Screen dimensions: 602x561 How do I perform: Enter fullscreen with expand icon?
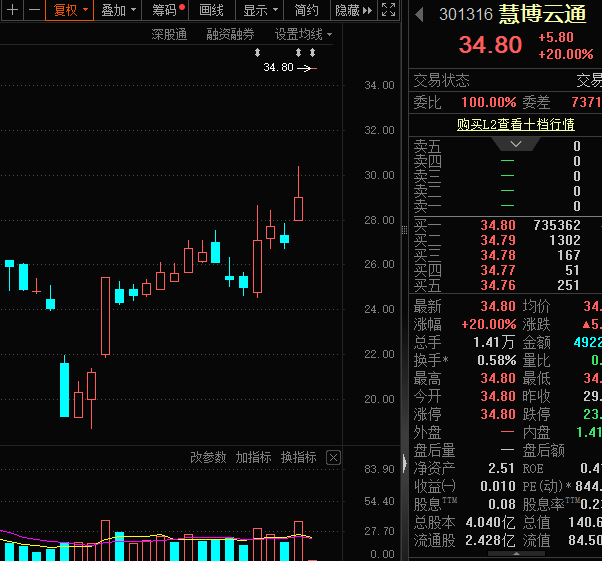tap(389, 10)
